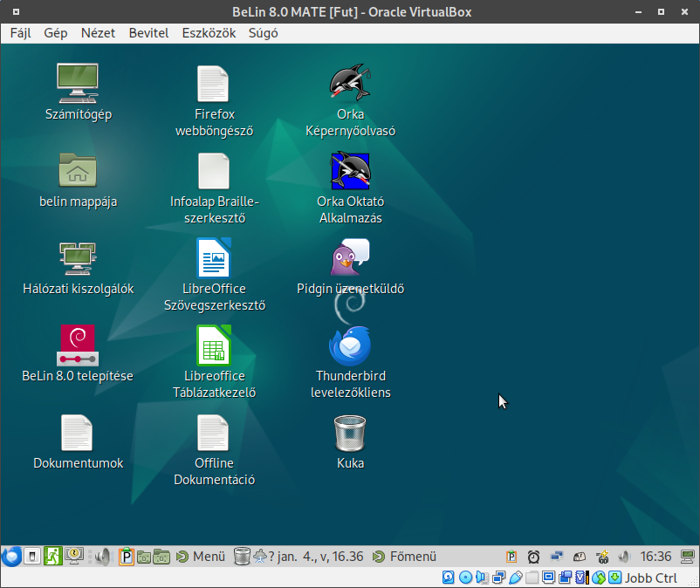The width and height of the screenshot is (700, 588).
Task: Click the lock screen monitor icon in panel
Action: point(73,557)
